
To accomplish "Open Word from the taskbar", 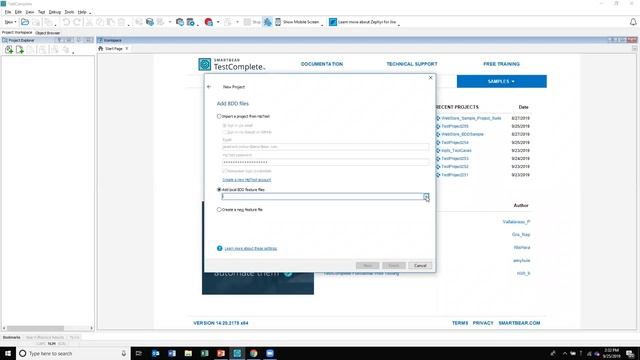I will pos(172,353).
